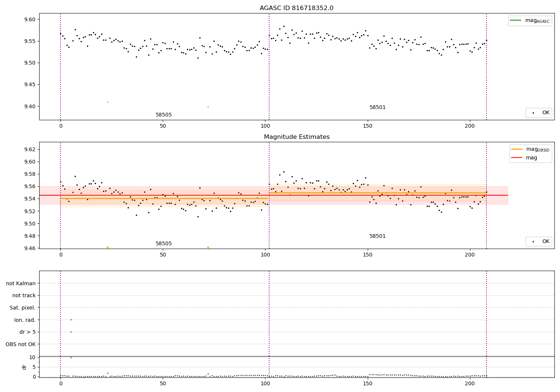Click the "58505" annotation in the top plot
Screen dimensions: 560x392
(x=164, y=115)
